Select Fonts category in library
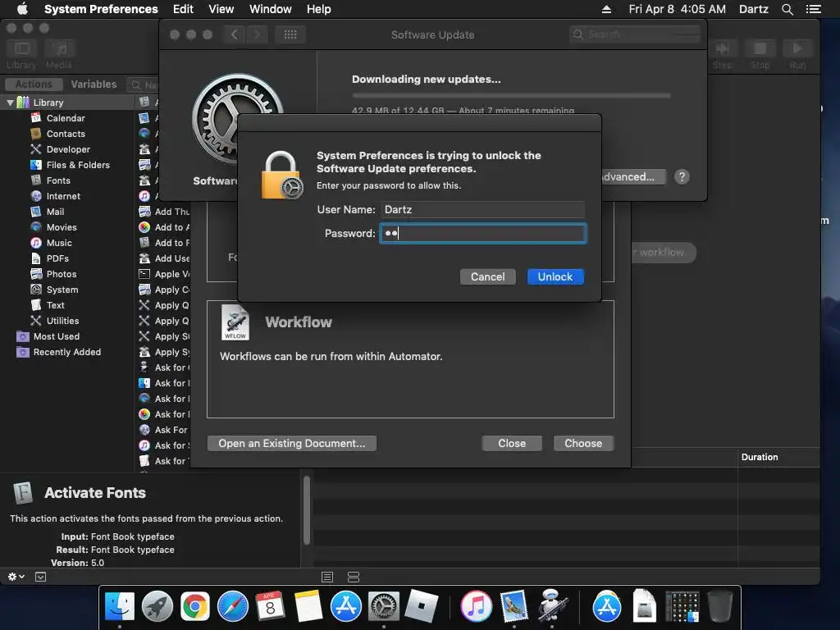The image size is (840, 630). [x=58, y=180]
